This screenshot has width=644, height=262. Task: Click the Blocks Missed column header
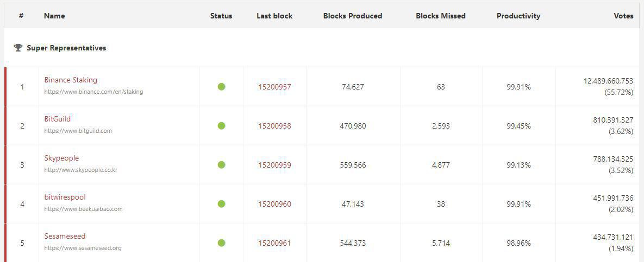[x=441, y=16]
